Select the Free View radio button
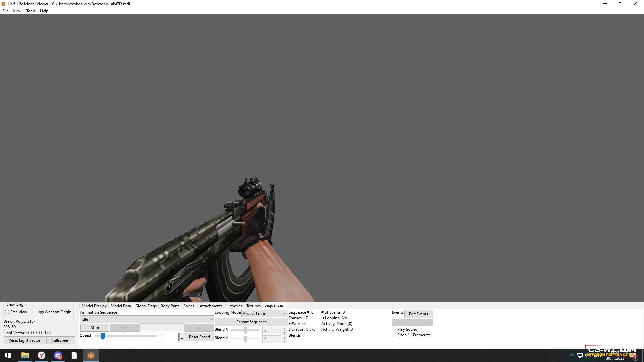The width and height of the screenshot is (644, 362). click(x=7, y=312)
